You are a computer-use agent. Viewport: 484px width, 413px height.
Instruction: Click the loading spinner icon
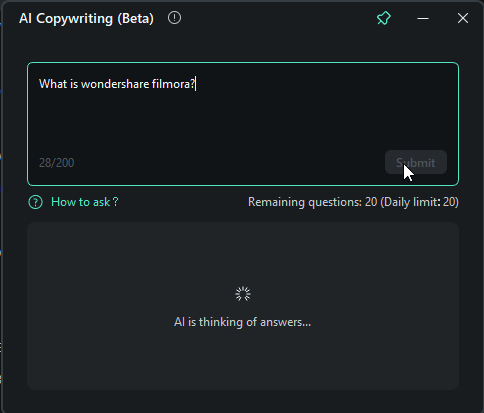243,294
